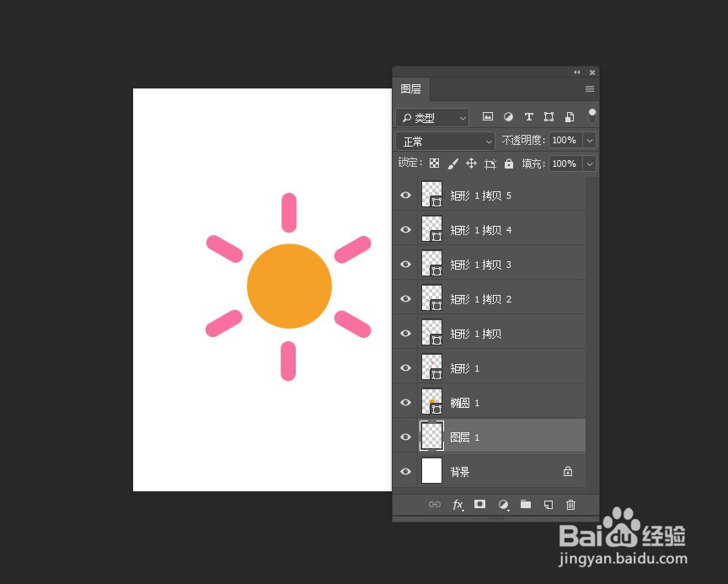The height and width of the screenshot is (584, 728).
Task: Create a new layer icon
Action: 549,505
